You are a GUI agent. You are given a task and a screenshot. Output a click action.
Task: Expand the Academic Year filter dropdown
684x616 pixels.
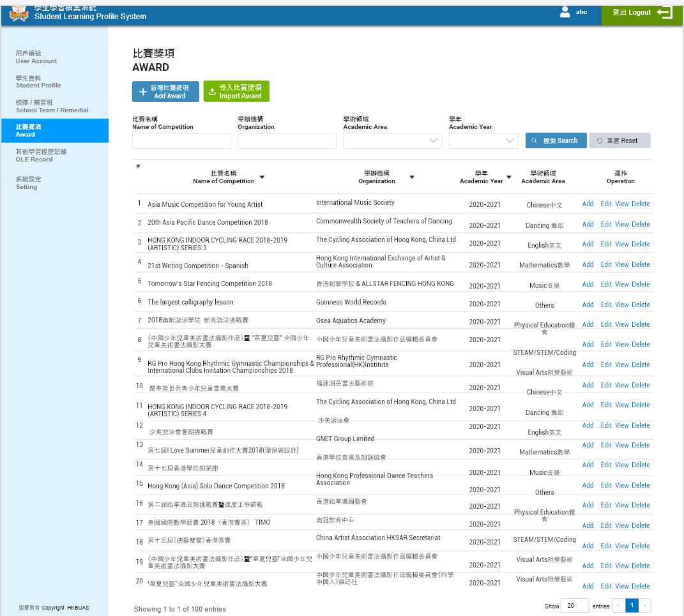[510, 140]
